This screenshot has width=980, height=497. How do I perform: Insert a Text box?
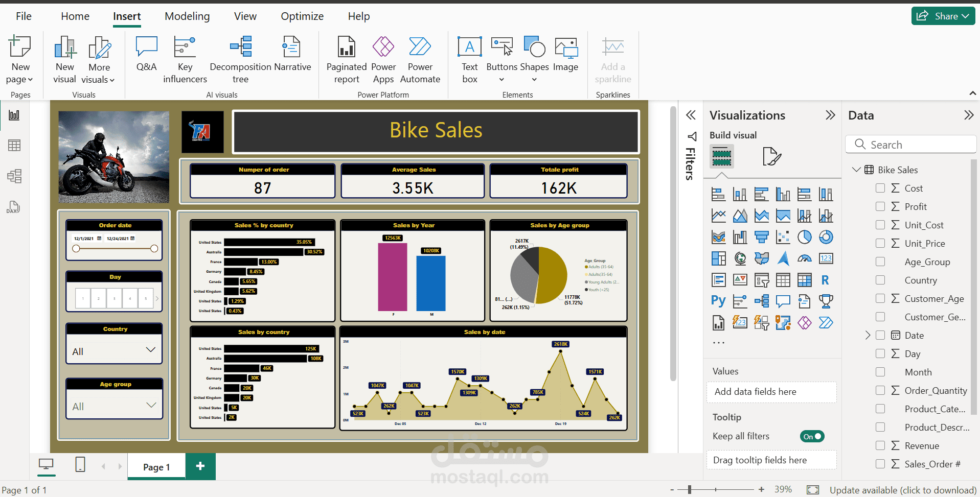pos(470,59)
